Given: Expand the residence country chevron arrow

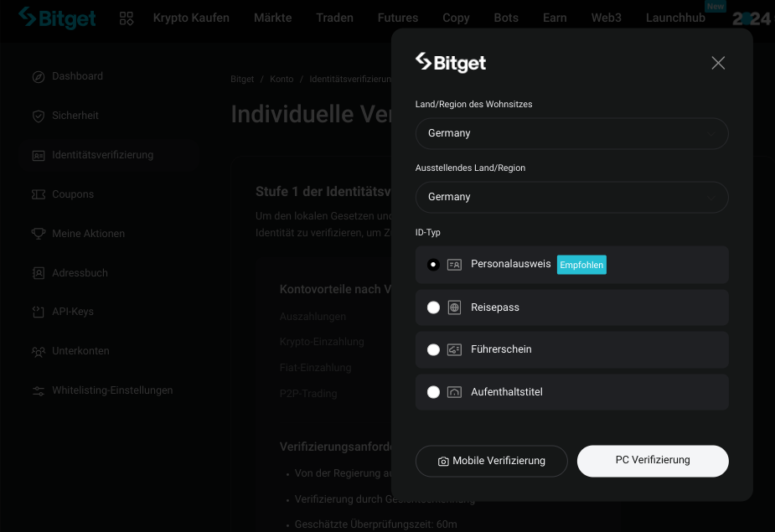Looking at the screenshot, I should tap(711, 133).
